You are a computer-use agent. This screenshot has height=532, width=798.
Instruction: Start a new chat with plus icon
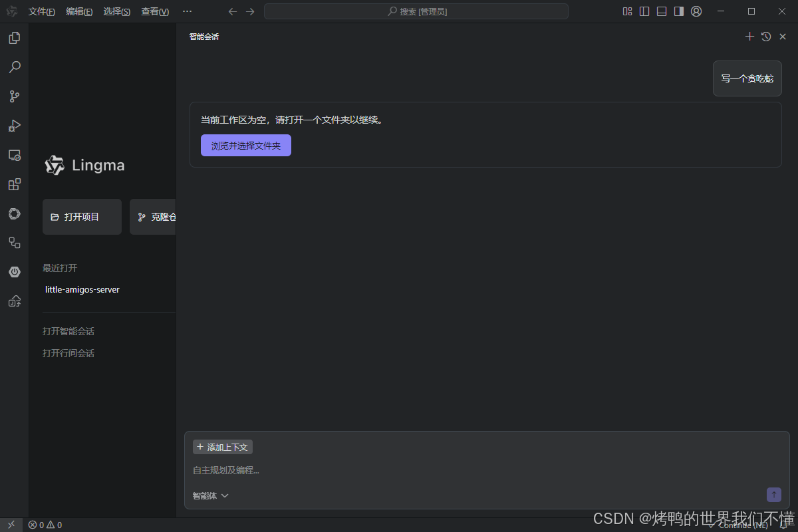(749, 37)
